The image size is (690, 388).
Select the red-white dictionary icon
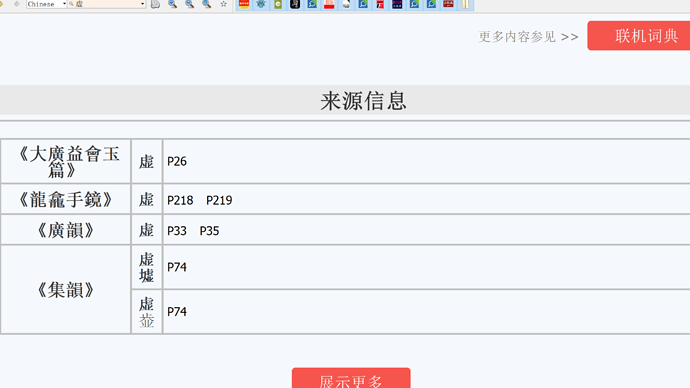329,4
